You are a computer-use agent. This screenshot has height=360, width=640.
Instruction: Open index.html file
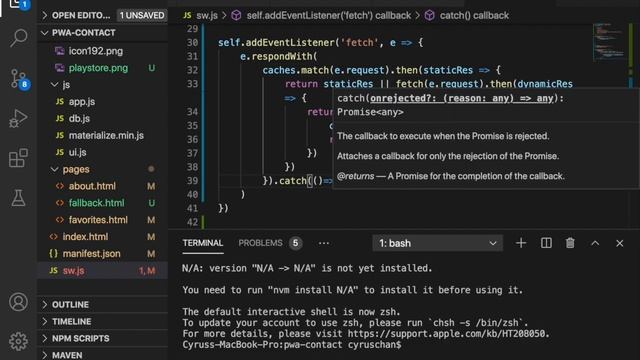[85, 237]
